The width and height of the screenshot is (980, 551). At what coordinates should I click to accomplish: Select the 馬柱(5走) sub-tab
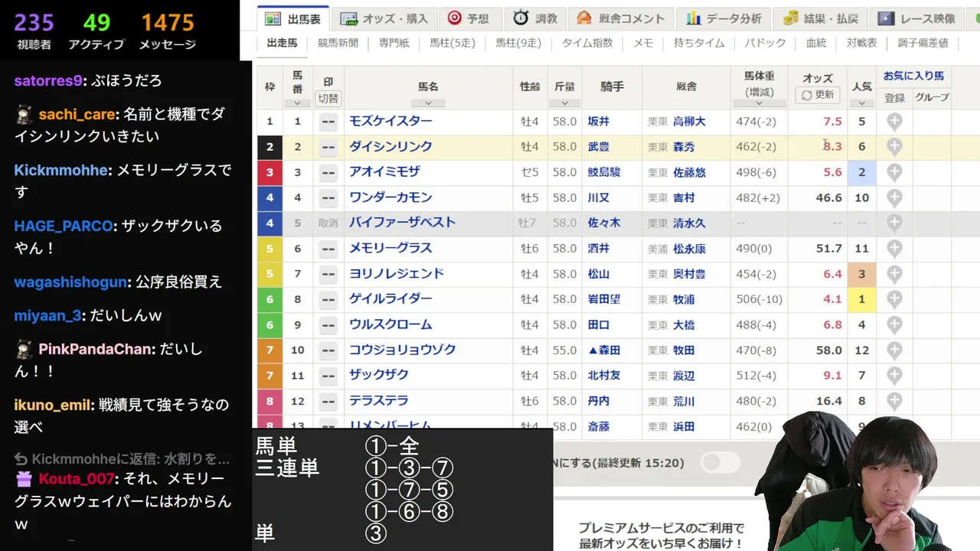[452, 43]
